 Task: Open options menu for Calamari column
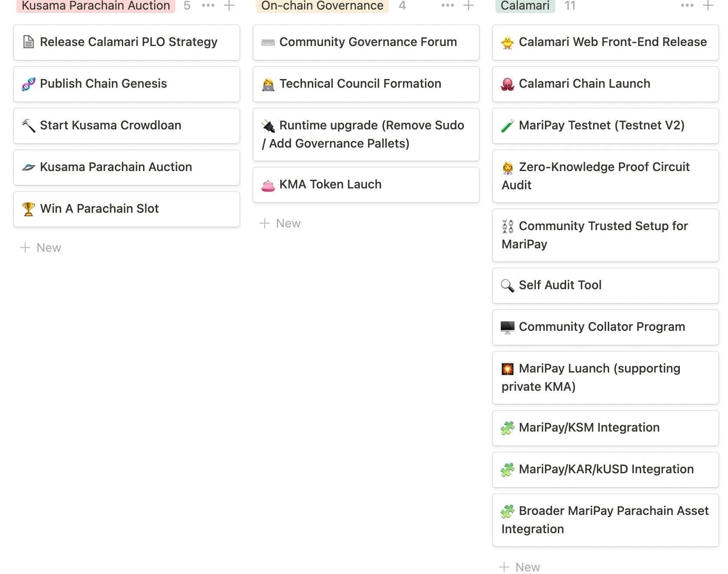point(687,6)
